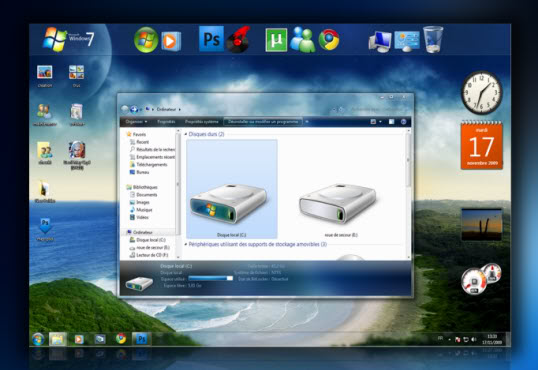This screenshot has width=538, height=370.
Task: Open Vidéos library in the navigation pane
Action: (x=139, y=217)
